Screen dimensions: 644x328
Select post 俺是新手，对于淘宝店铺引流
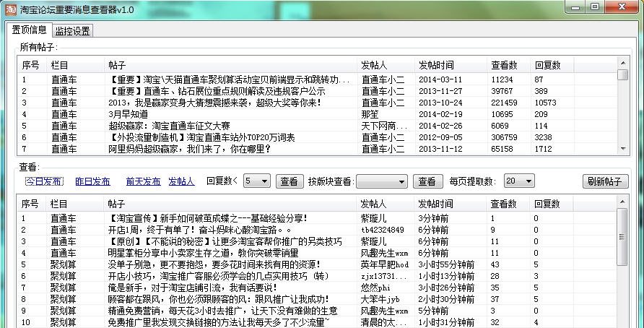(x=192, y=288)
